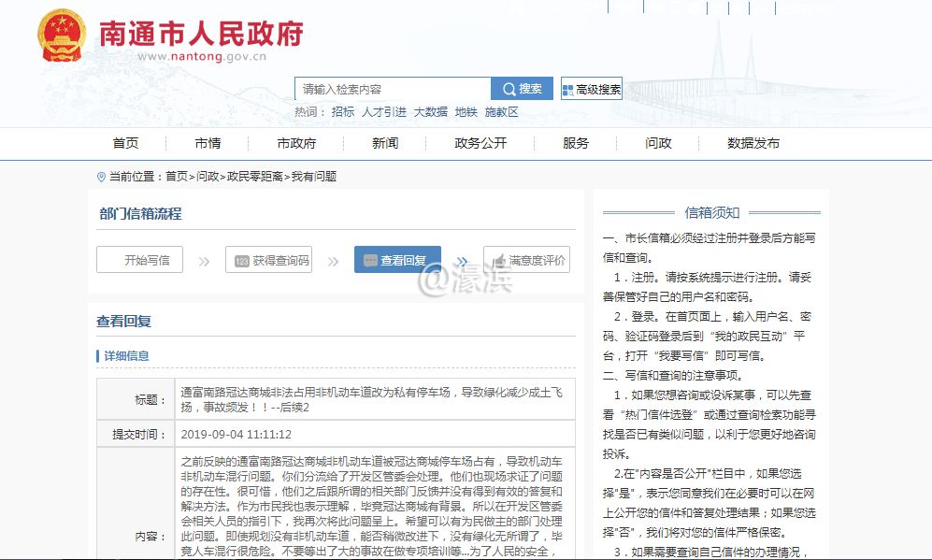Open the 市情 navigation menu item

tap(208, 143)
